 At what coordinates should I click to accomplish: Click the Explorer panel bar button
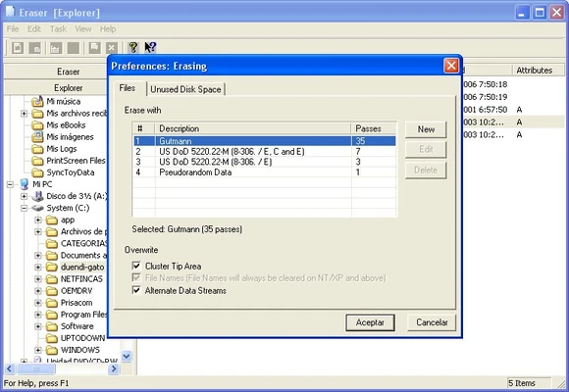pyautogui.click(x=56, y=88)
